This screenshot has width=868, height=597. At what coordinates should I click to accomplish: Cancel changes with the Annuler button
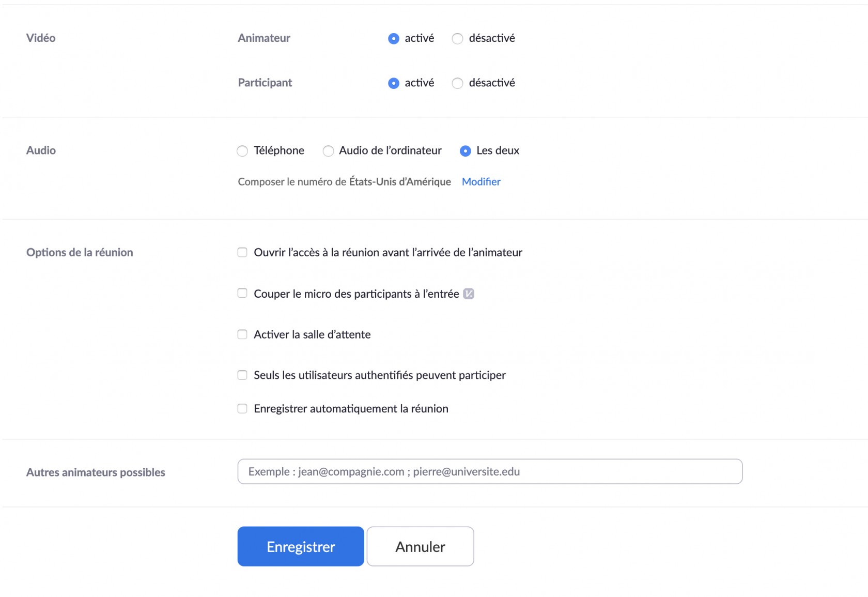[420, 546]
